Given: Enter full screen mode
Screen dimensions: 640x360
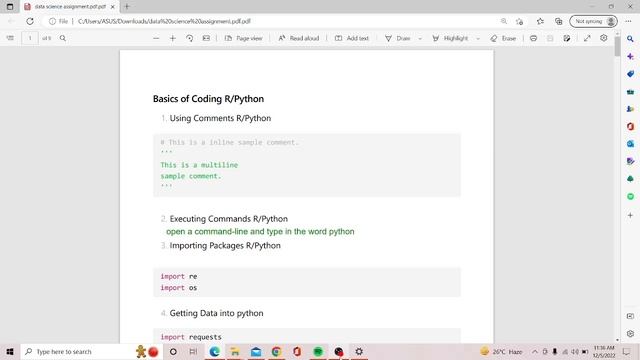Looking at the screenshot, I should [x=587, y=38].
